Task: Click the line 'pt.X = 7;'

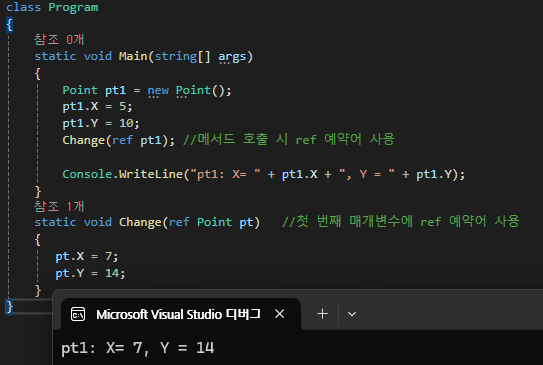Action: 87,256
